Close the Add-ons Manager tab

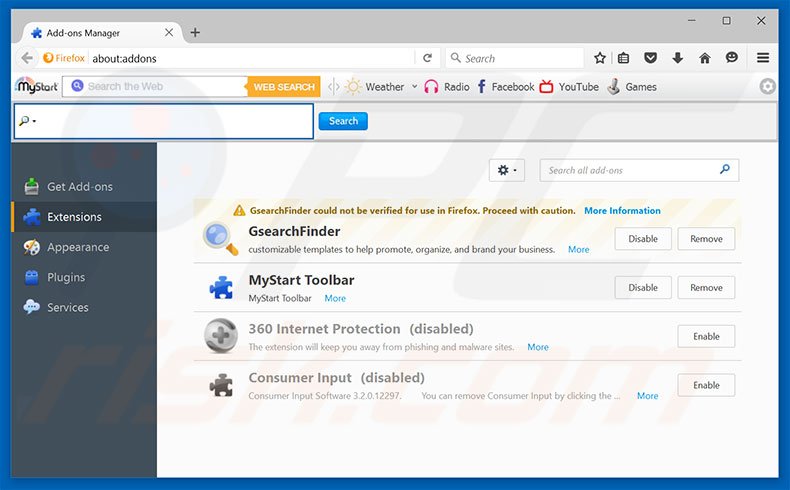tap(169, 33)
